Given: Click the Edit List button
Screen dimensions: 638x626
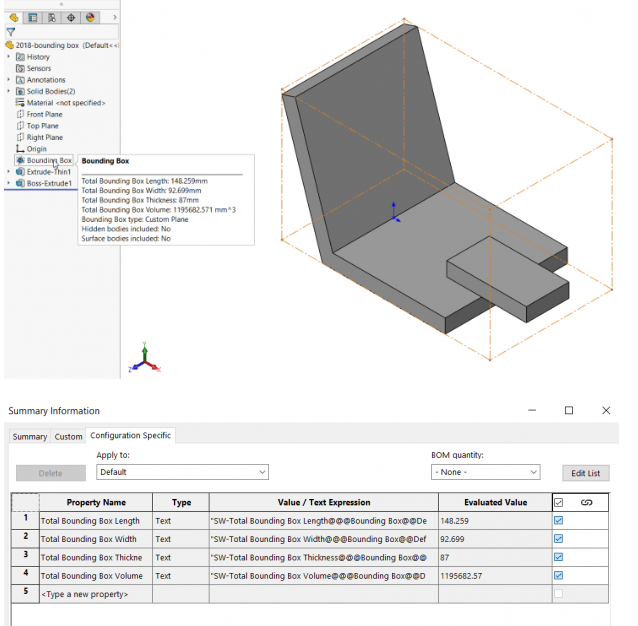Looking at the screenshot, I should [585, 472].
